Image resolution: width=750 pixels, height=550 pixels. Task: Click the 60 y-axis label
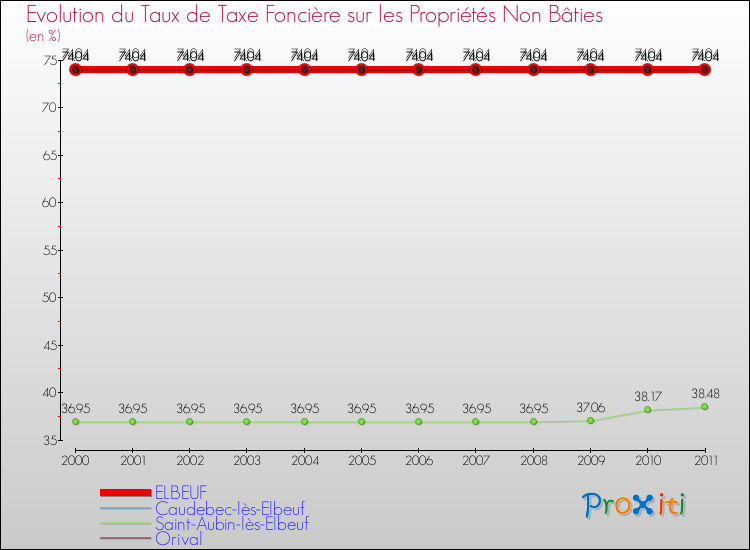pyautogui.click(x=49, y=203)
